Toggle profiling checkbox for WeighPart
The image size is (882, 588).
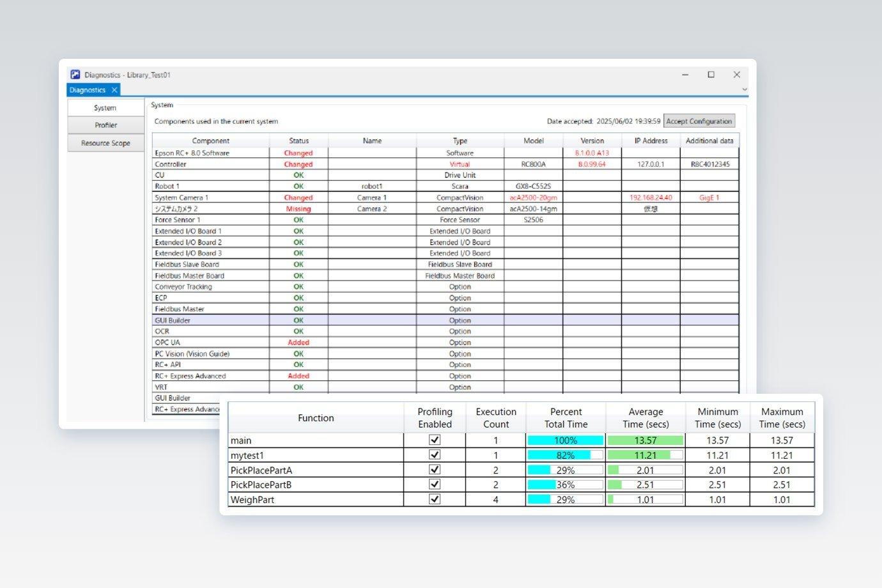[435, 499]
